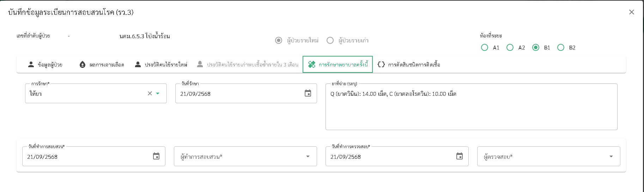
Task: Open calendar for วันที่ทำการสอบสวน date
Action: pyautogui.click(x=156, y=156)
